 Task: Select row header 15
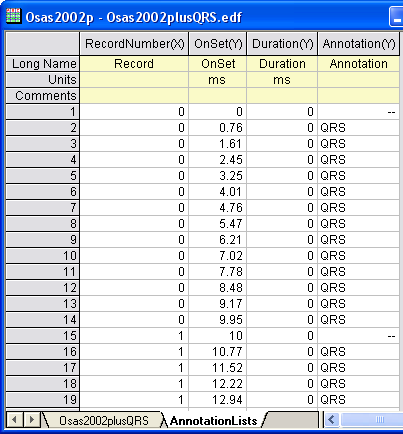click(43, 336)
